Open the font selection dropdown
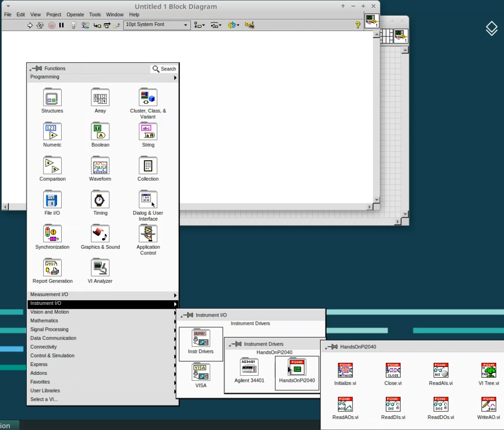The image size is (504, 430). tap(157, 25)
